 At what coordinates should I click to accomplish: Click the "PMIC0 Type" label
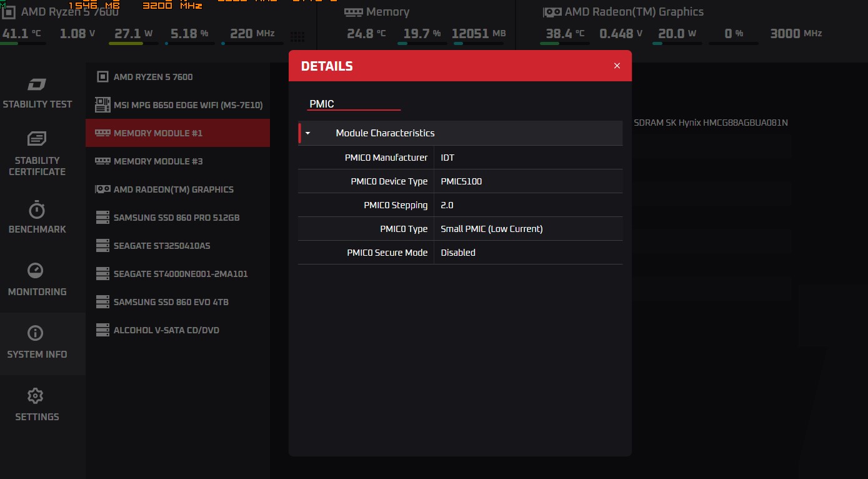404,229
